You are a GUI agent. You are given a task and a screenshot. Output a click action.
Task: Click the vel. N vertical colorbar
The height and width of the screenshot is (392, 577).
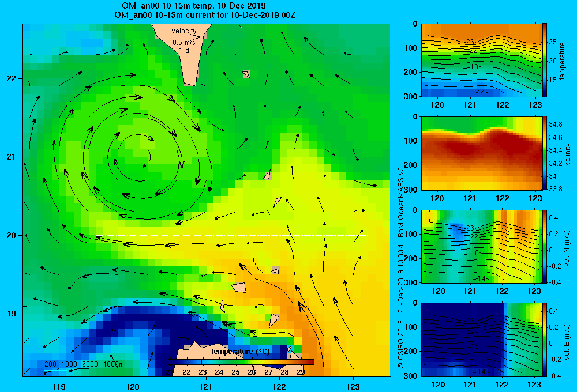pyautogui.click(x=545, y=246)
